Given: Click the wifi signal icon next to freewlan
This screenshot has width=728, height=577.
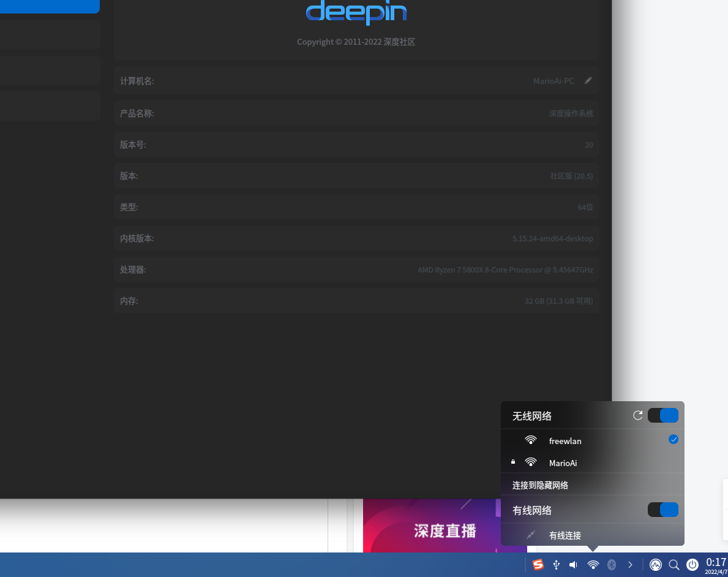Looking at the screenshot, I should point(531,440).
